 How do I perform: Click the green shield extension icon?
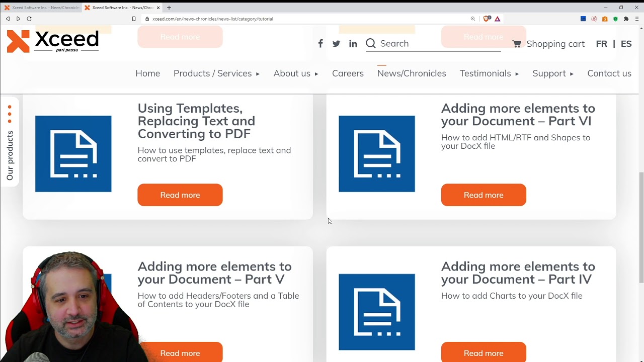615,19
